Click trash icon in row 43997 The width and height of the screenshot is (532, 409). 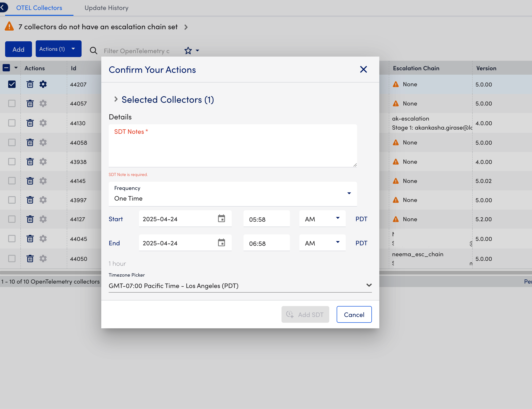click(x=30, y=200)
